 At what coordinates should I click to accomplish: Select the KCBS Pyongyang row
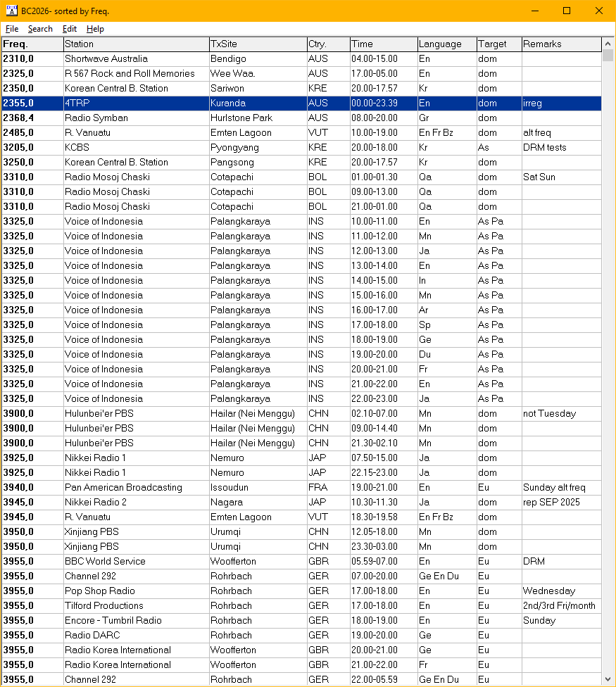211,147
